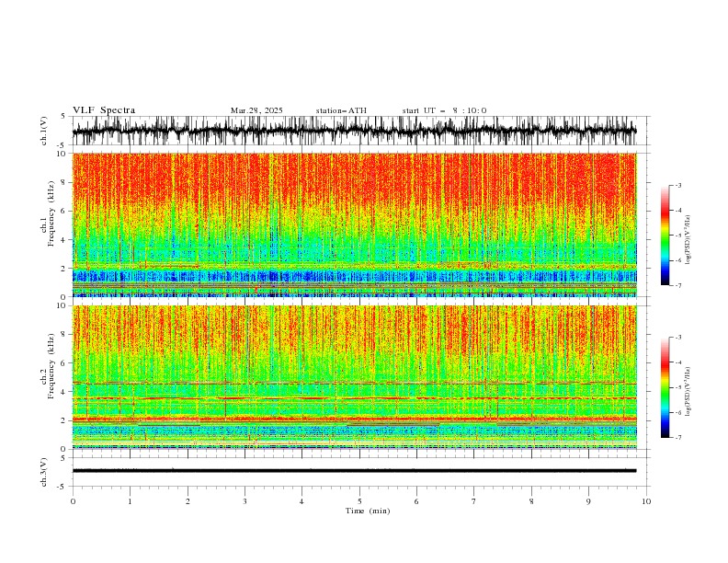
Task: Click the ch.3 waveform trace panel
Action: pos(360,472)
